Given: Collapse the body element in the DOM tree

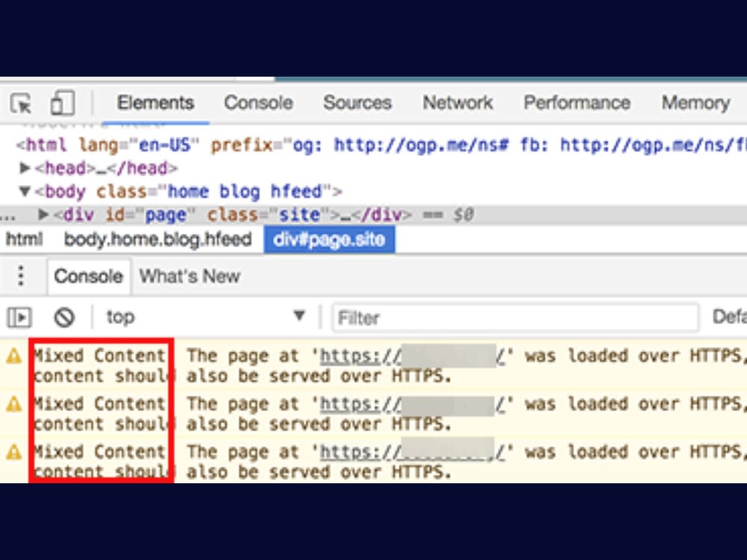Looking at the screenshot, I should point(25,191).
